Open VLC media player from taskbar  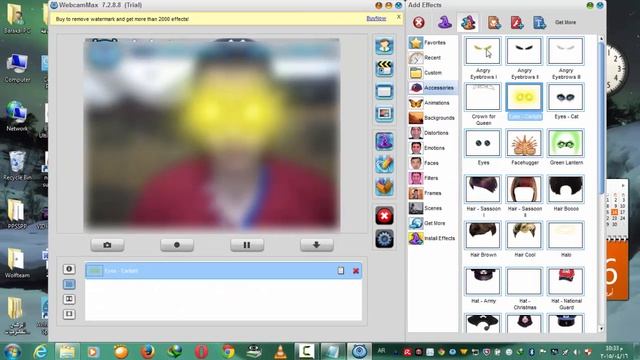pyautogui.click(x=280, y=351)
